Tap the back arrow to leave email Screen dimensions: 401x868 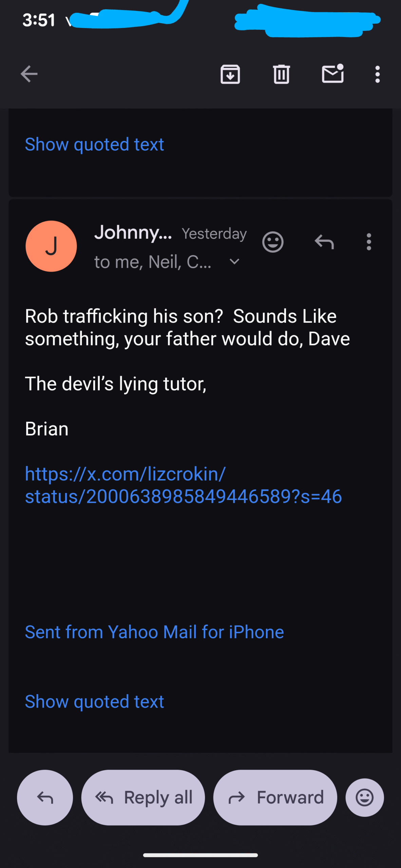pyautogui.click(x=29, y=74)
